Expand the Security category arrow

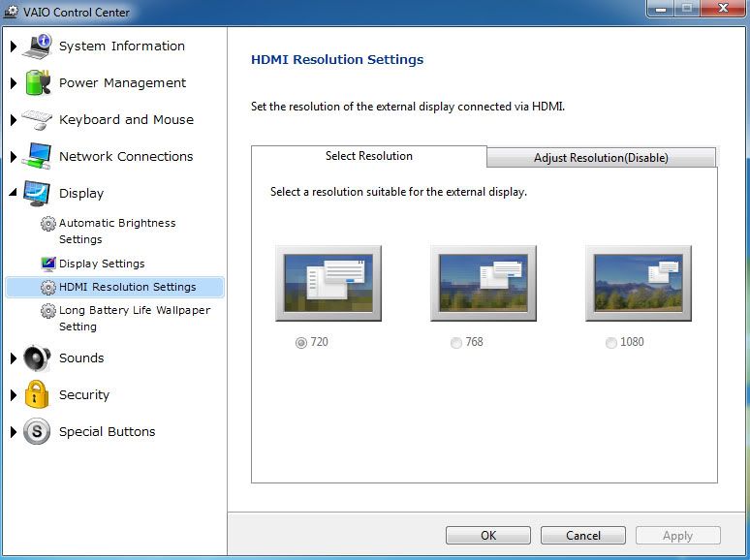pos(14,395)
